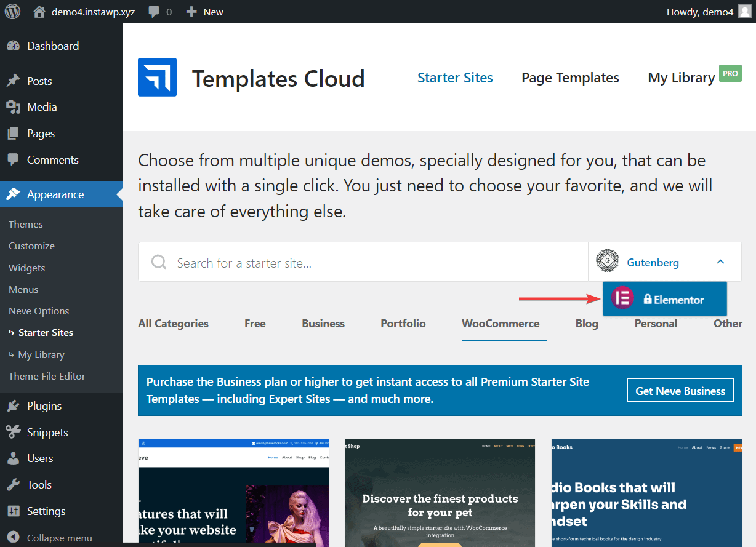Open My Library with PRO badge
The image size is (756, 547).
[x=682, y=78]
